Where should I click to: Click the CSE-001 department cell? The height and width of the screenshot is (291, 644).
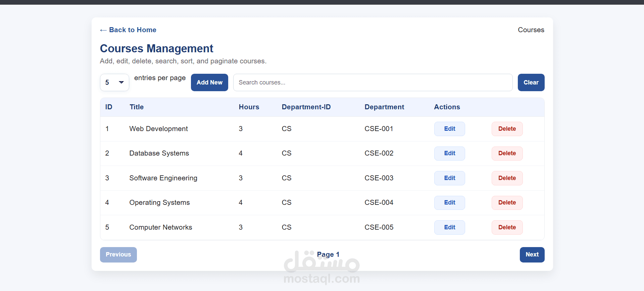[x=379, y=129]
